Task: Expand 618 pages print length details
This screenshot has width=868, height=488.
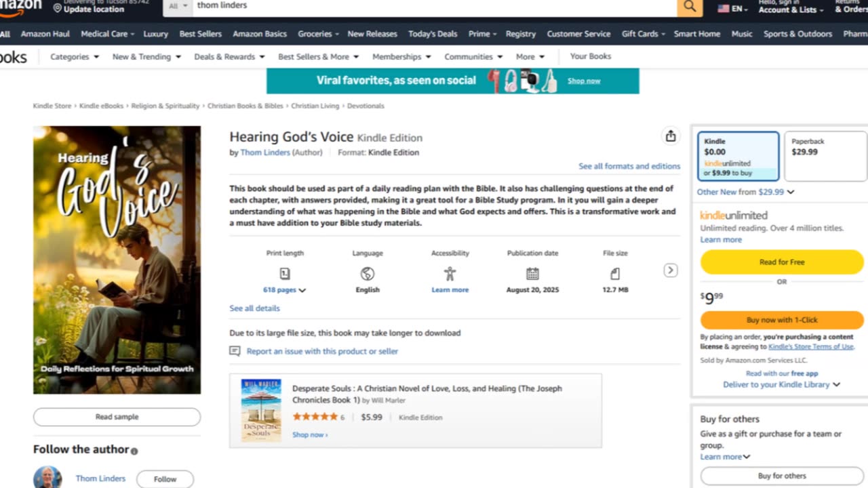Action: [285, 290]
